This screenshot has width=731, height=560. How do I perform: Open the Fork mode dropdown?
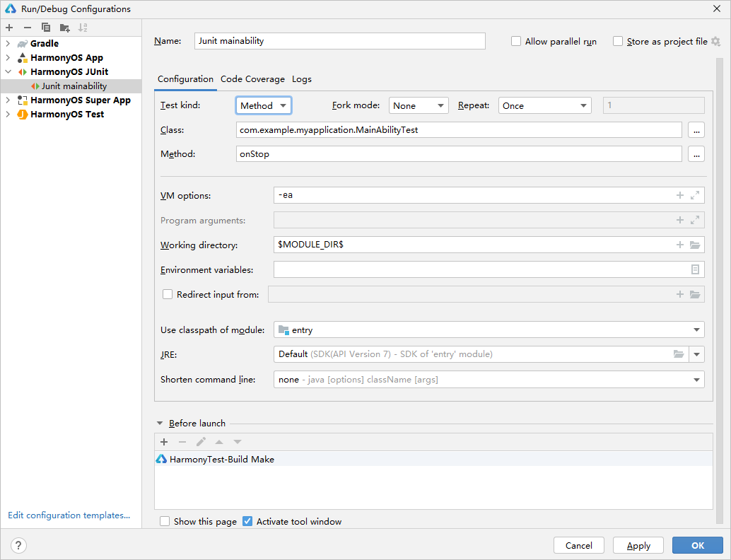tap(419, 106)
